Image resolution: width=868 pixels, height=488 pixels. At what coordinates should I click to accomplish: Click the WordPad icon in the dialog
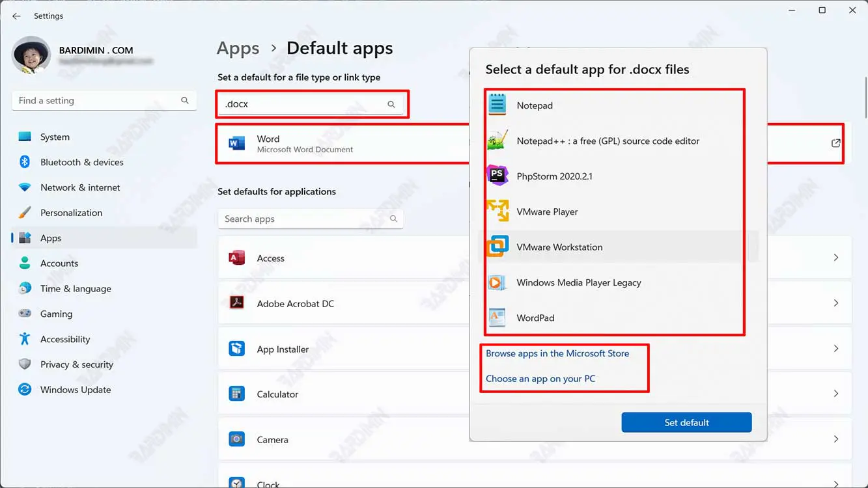497,318
